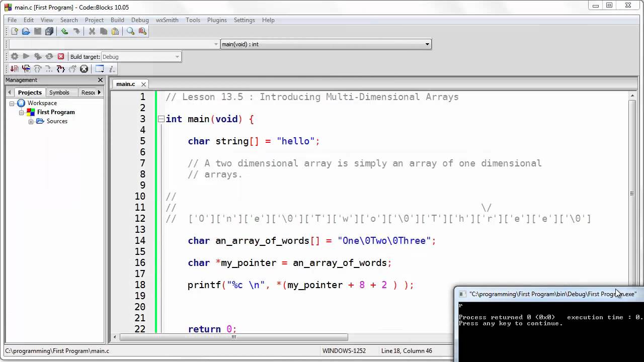Close the main.c editor tab
This screenshot has width=644, height=362.
pyautogui.click(x=143, y=84)
